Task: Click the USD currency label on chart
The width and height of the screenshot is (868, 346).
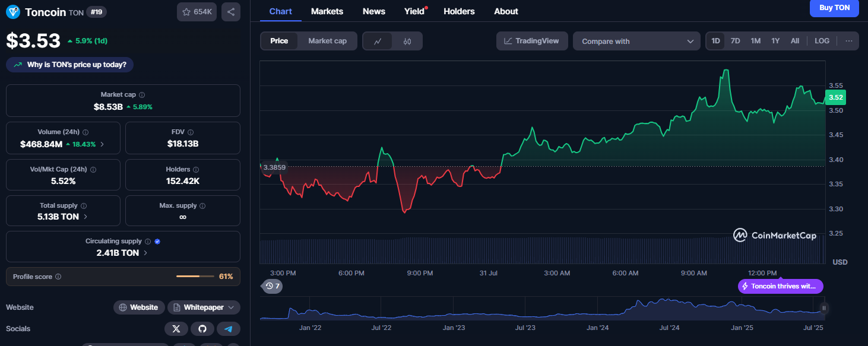Action: 840,262
